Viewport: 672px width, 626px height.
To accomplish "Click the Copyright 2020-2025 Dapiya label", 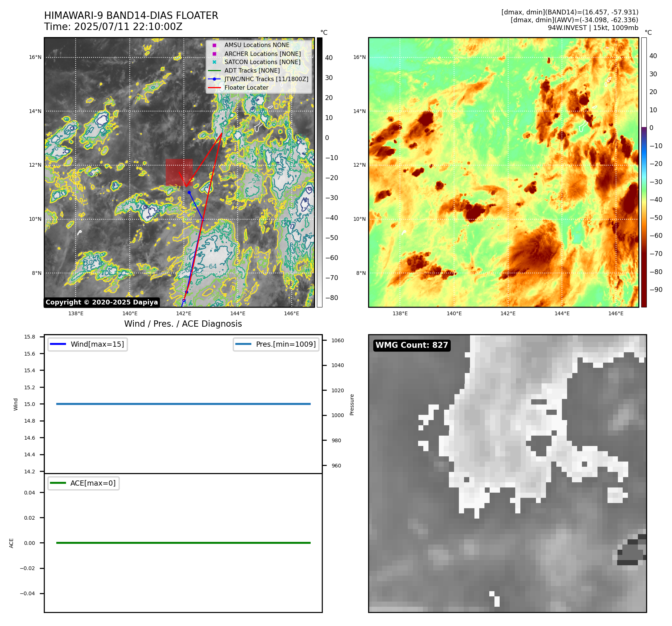I will tap(102, 302).
